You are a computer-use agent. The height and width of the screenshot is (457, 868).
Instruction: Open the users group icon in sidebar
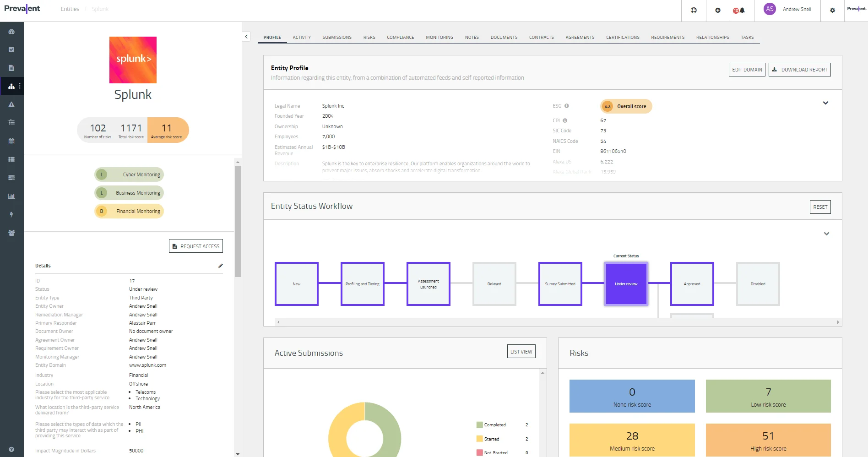[11, 233]
